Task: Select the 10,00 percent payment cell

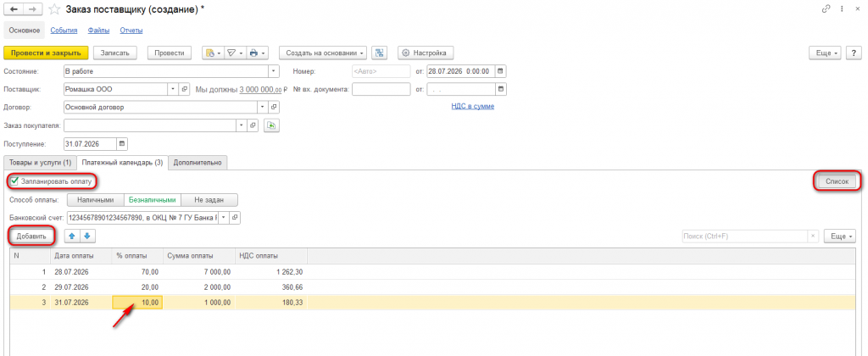Action: [x=137, y=303]
